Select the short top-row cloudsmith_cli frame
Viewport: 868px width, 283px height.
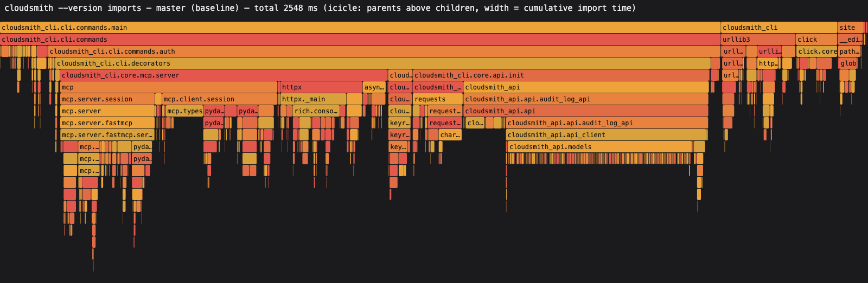pyautogui.click(x=779, y=28)
